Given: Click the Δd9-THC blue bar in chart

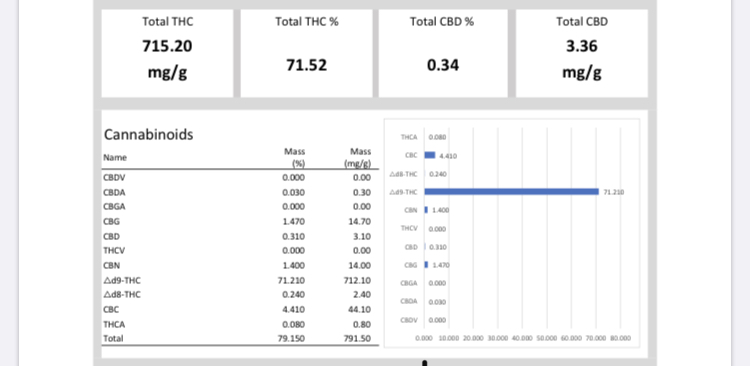Looking at the screenshot, I should (x=511, y=192).
